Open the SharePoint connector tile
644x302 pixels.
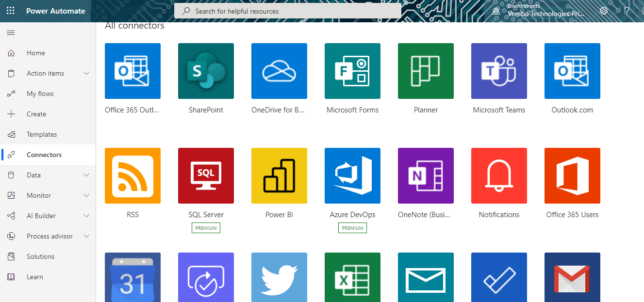[206, 71]
